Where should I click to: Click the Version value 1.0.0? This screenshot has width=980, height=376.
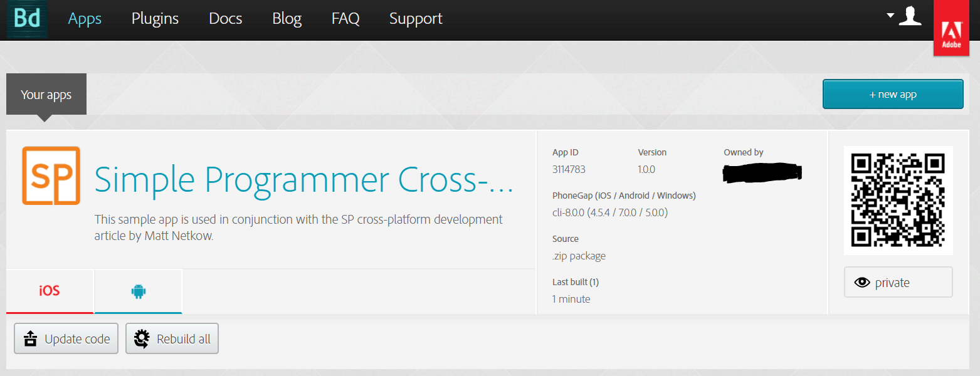(646, 169)
